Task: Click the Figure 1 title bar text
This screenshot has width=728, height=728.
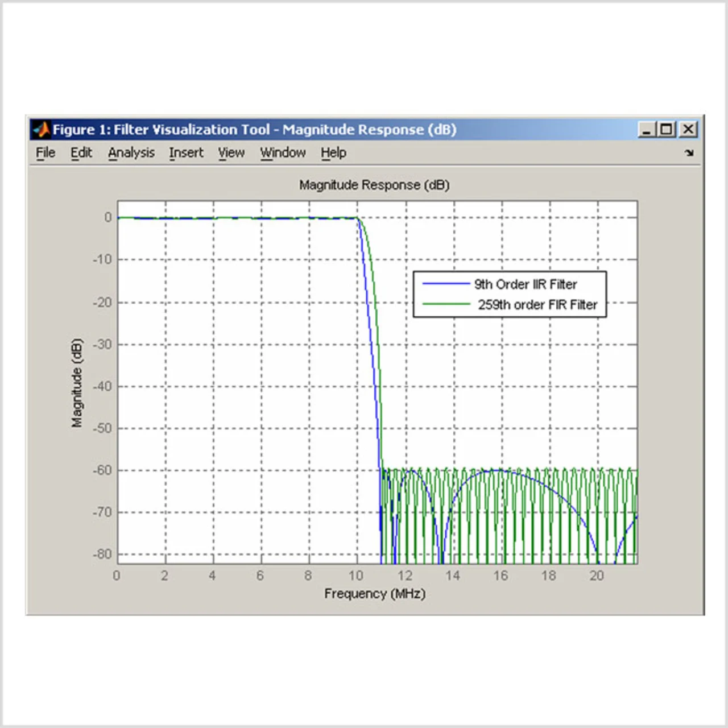Action: (x=255, y=130)
